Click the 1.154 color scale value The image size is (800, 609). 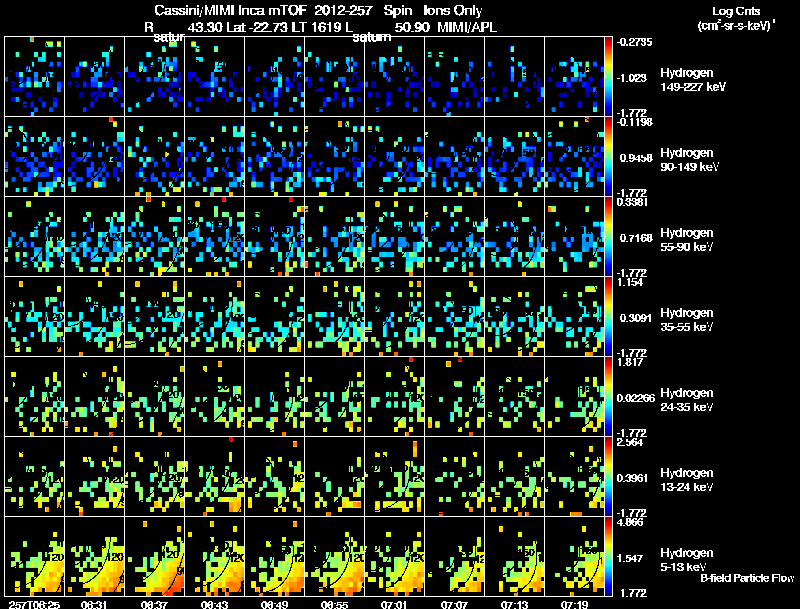630,282
